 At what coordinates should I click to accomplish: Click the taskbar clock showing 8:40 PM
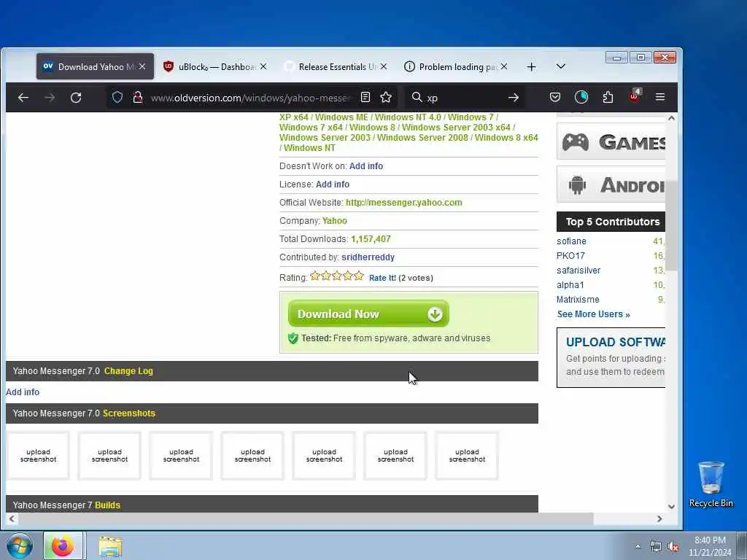click(710, 546)
